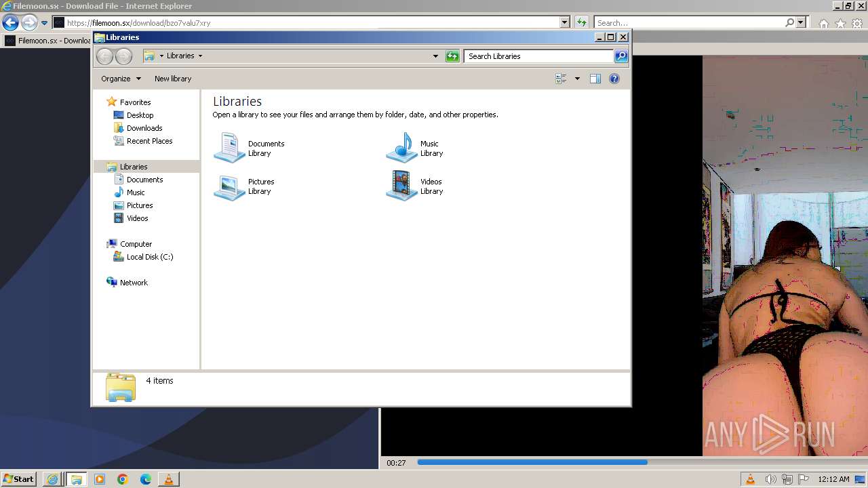Open the Music library icon
The height and width of the screenshot is (488, 868).
[x=401, y=148]
